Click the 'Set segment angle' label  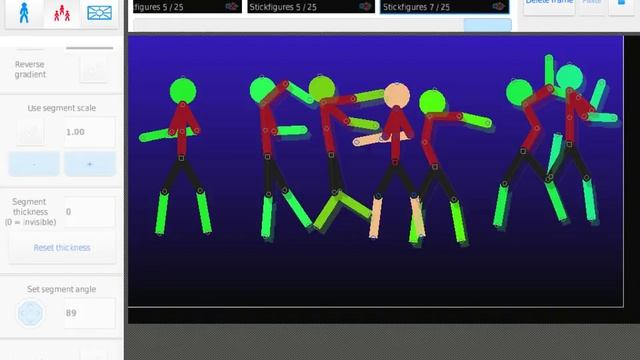(62, 289)
